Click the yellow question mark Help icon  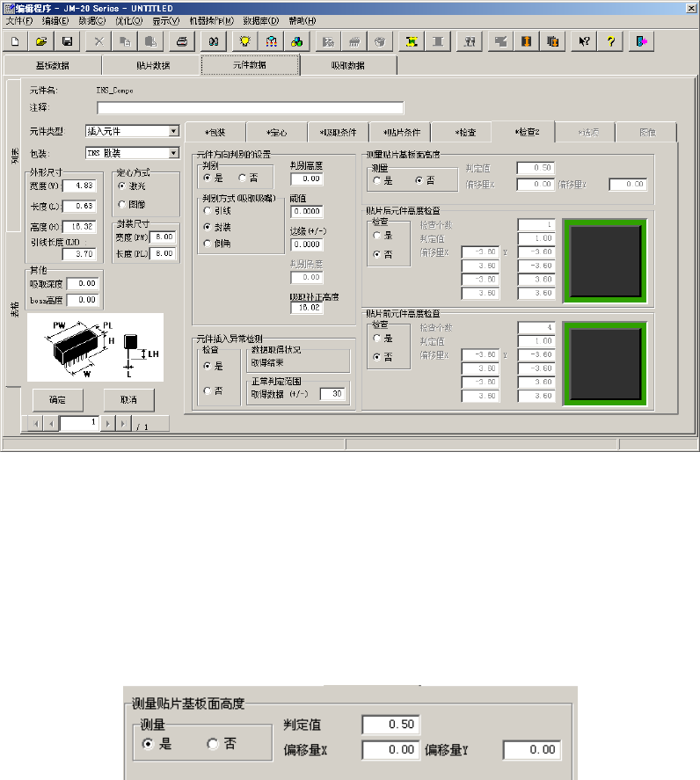click(610, 41)
